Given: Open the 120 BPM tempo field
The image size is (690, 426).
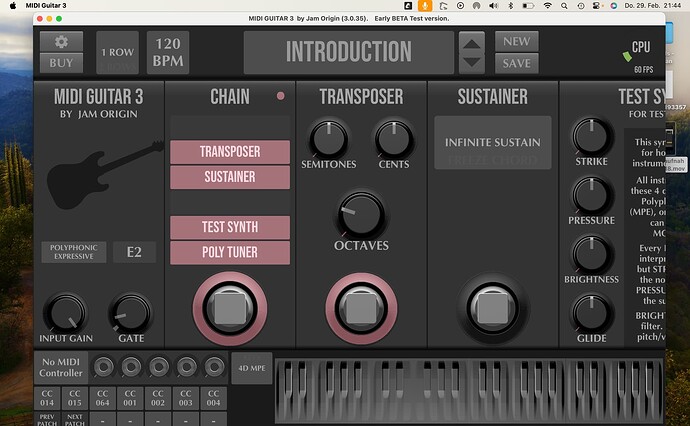Looking at the screenshot, I should click(x=168, y=52).
